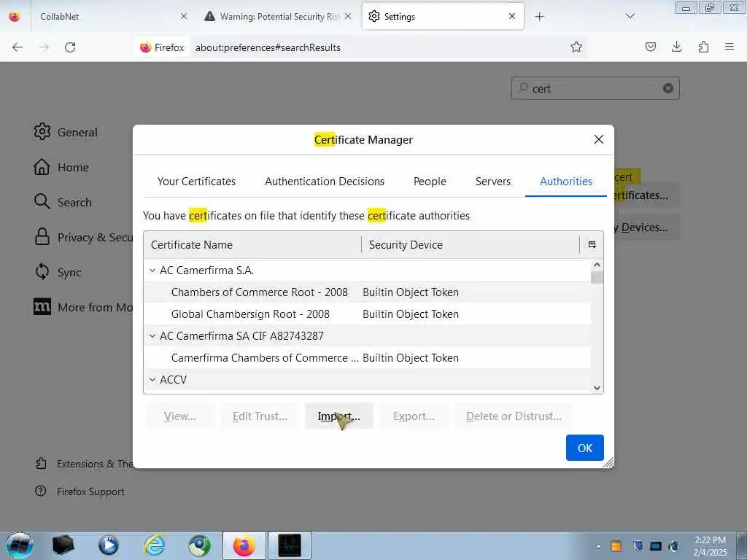This screenshot has height=560, width=747.
Task: Select Global Chambersign Root - 2008 row
Action: point(368,314)
